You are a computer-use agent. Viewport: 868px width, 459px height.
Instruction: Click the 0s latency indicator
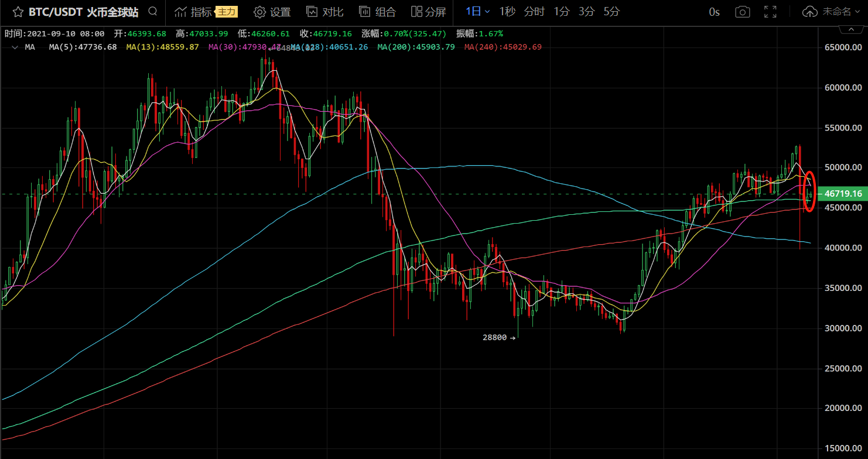714,12
